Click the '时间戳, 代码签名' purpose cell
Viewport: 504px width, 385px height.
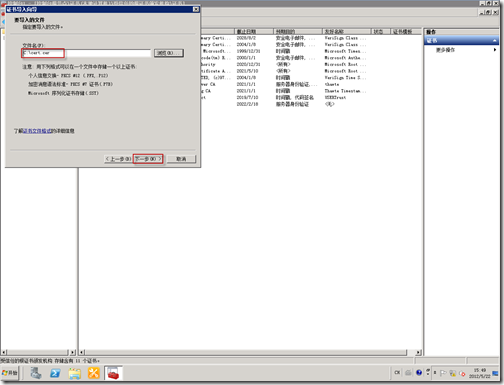point(295,97)
